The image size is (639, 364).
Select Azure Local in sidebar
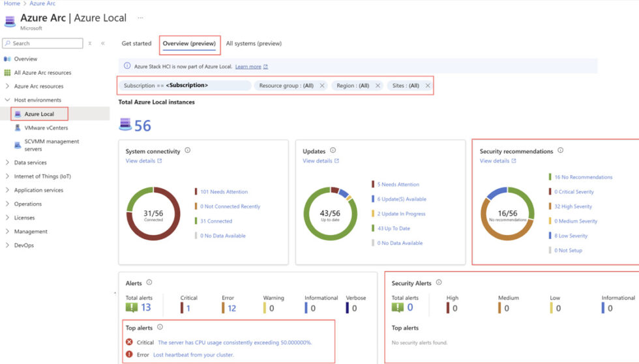tap(39, 114)
